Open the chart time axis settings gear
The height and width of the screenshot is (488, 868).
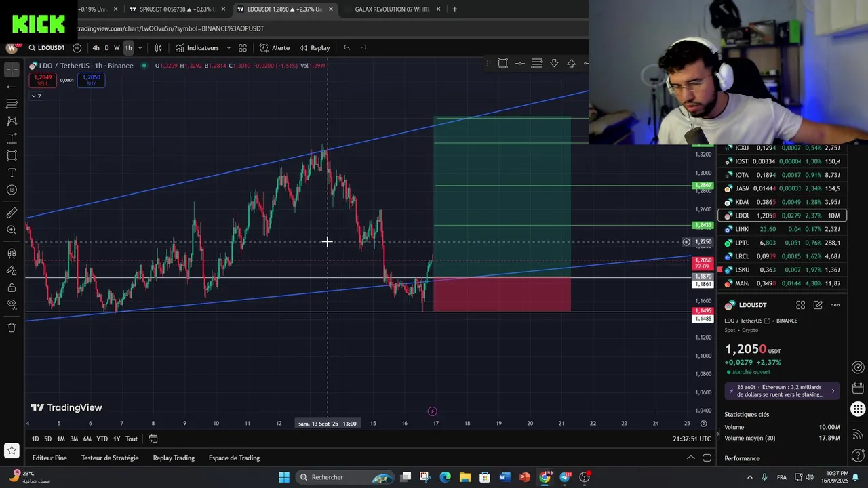point(703,424)
